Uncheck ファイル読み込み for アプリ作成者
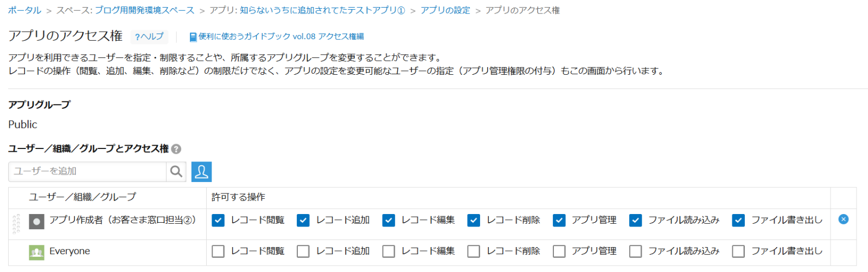The height and width of the screenshot is (272, 868). (636, 221)
